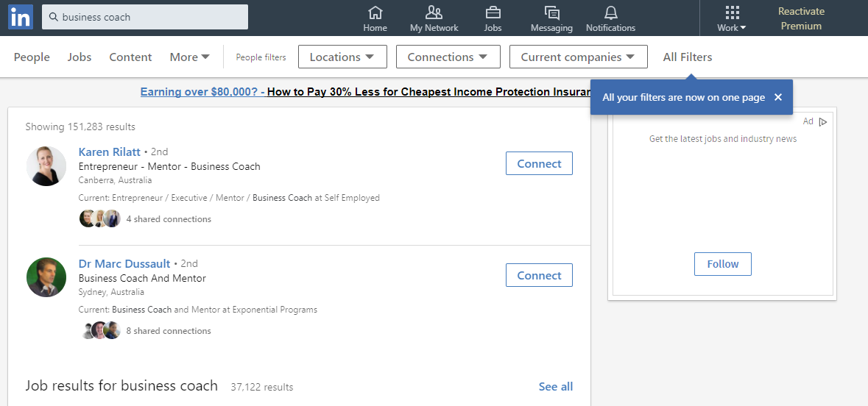Select the People tab
This screenshot has width=868, height=406.
[x=32, y=57]
